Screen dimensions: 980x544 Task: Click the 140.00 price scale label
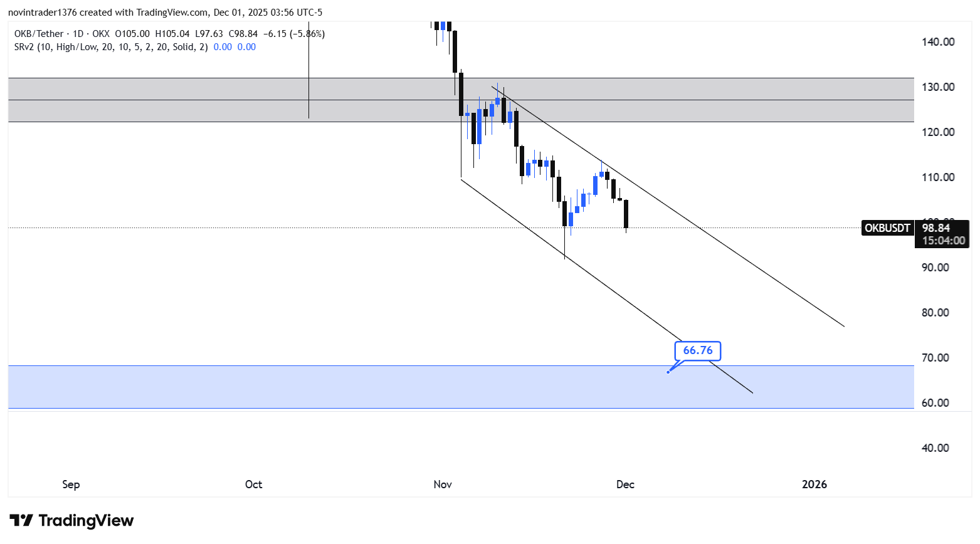click(938, 42)
